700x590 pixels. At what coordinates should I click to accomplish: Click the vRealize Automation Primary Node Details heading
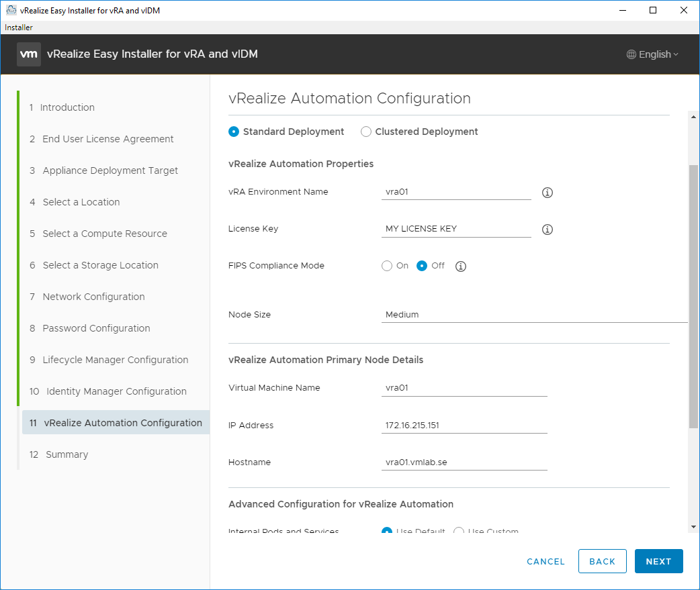[x=326, y=360]
